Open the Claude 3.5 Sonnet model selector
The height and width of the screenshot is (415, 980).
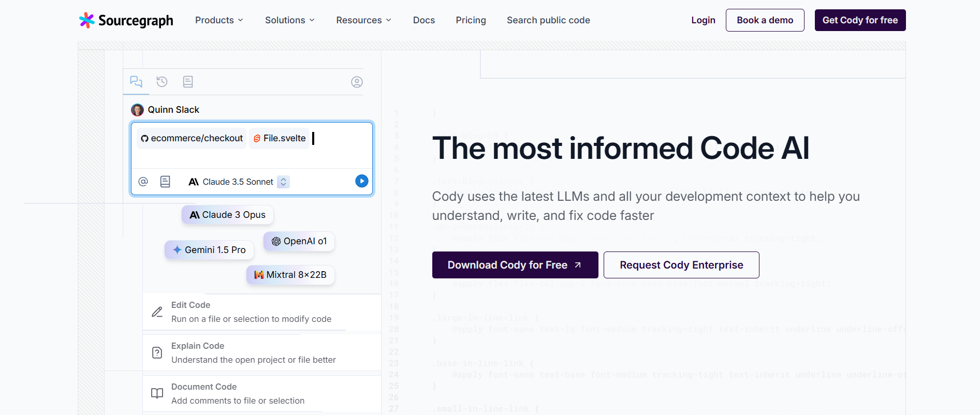pyautogui.click(x=239, y=182)
